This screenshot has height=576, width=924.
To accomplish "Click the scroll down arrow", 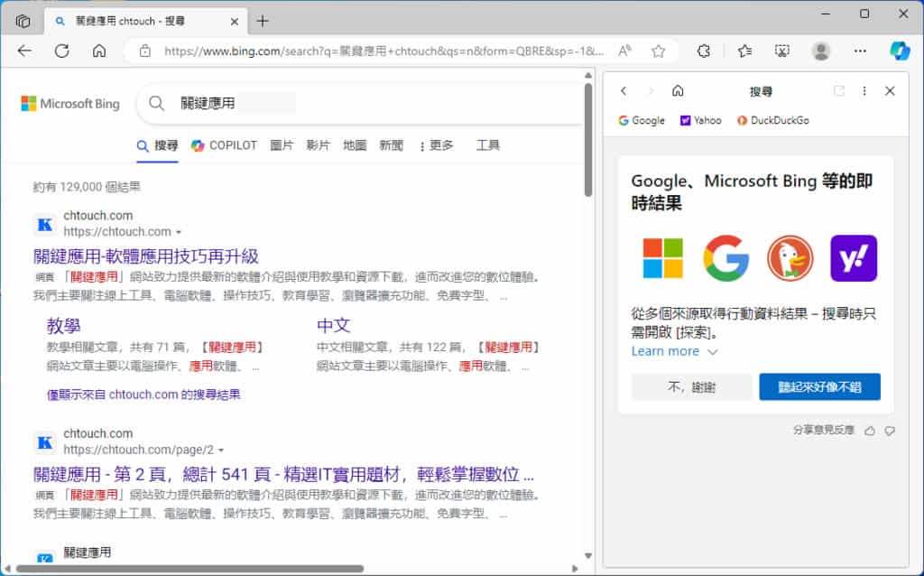I will coord(588,555).
